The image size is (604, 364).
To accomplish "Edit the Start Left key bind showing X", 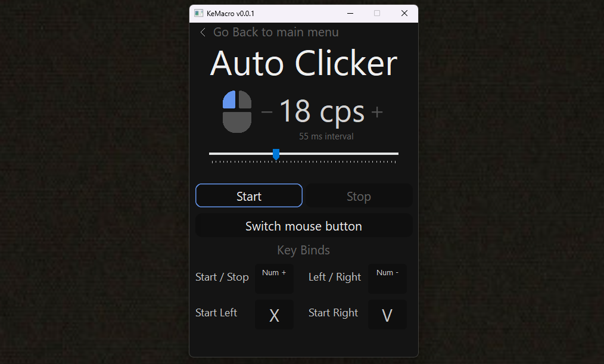I will tap(274, 315).
